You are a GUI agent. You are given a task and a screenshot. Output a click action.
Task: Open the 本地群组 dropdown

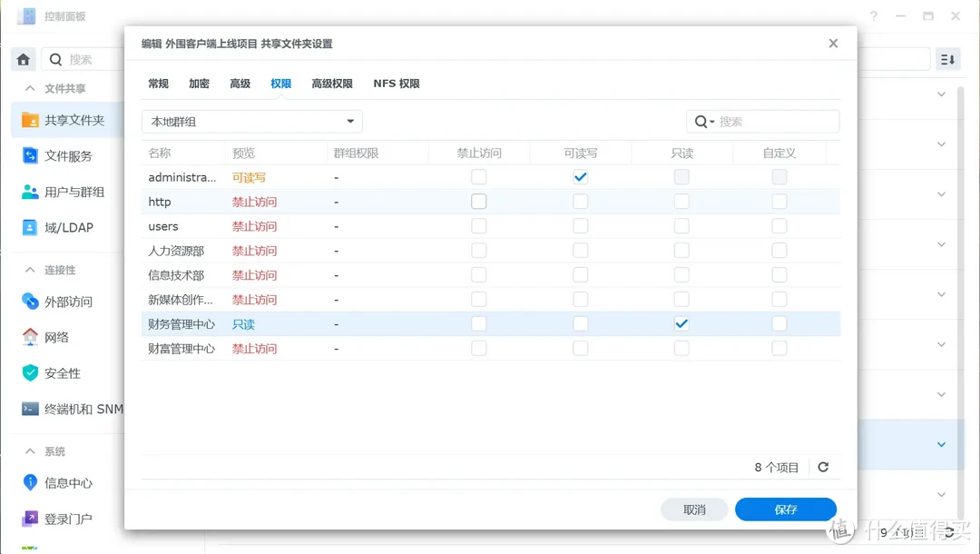coord(251,121)
